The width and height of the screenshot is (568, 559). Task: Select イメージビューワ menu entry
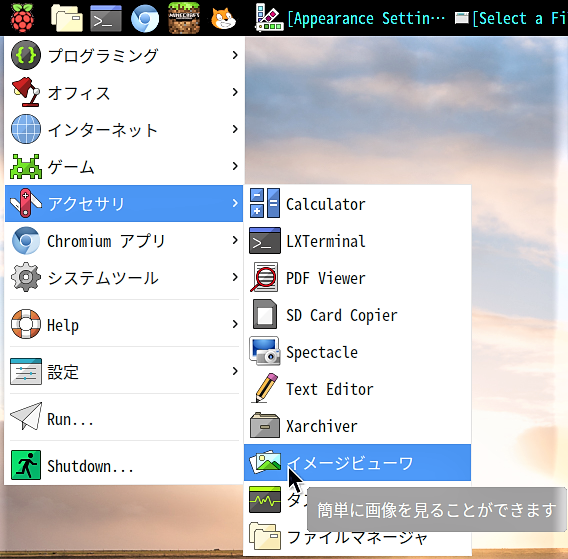coord(357,463)
